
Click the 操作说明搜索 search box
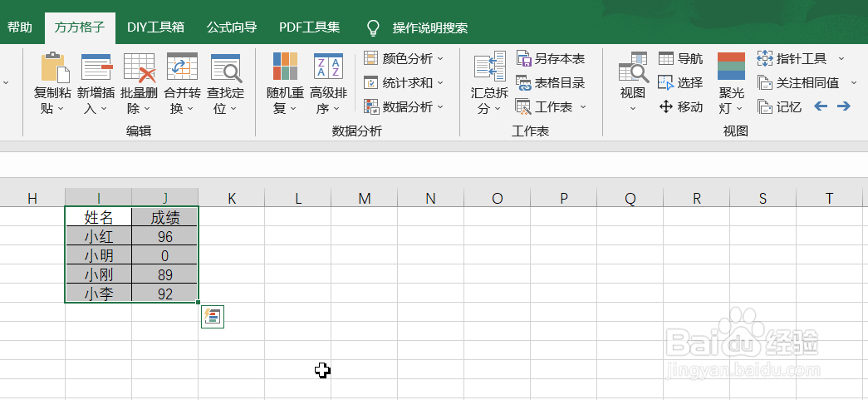tap(430, 27)
